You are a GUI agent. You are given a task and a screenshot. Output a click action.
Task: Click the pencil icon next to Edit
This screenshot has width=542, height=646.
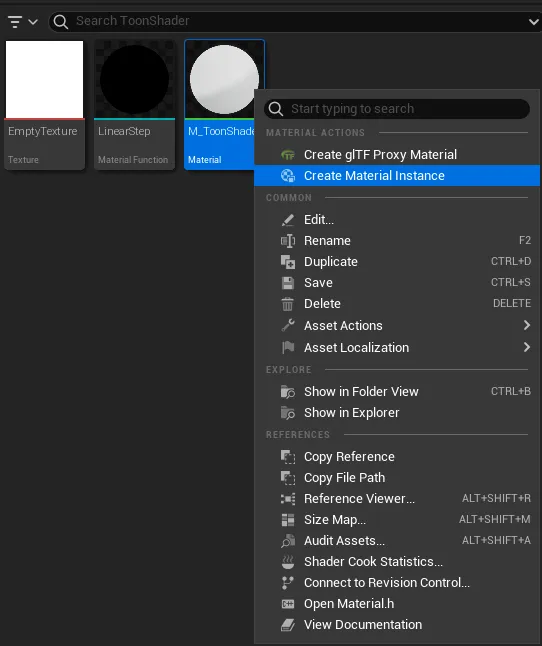click(x=288, y=220)
